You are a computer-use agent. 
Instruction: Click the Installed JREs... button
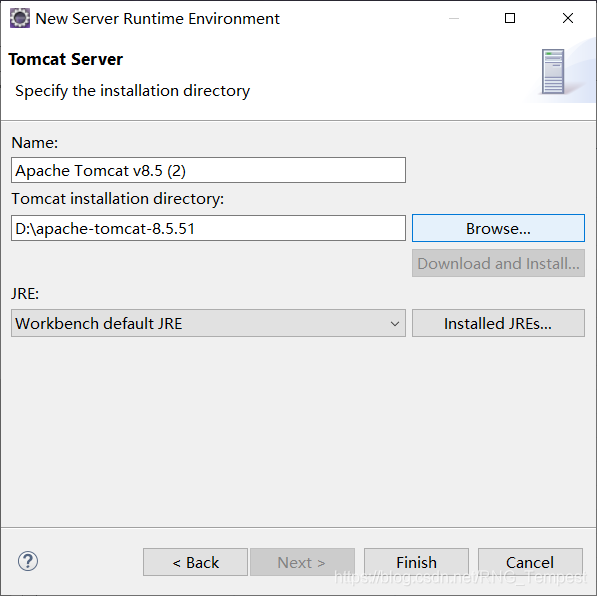[498, 323]
